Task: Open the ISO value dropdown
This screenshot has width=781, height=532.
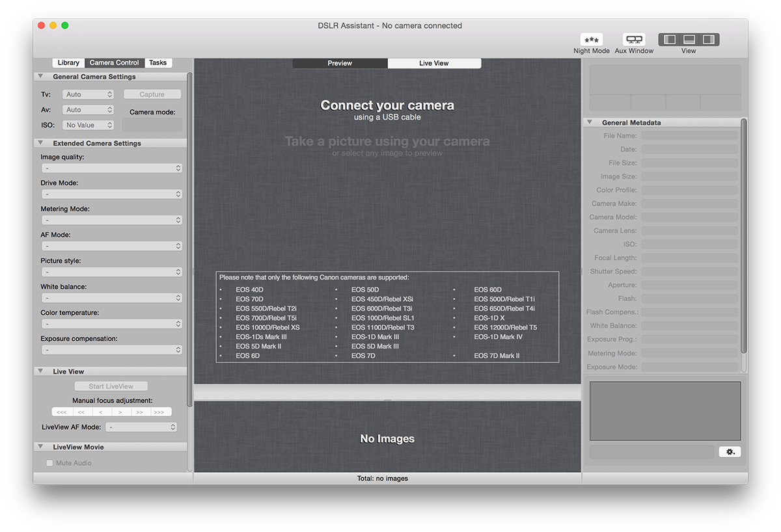Action: pos(89,125)
